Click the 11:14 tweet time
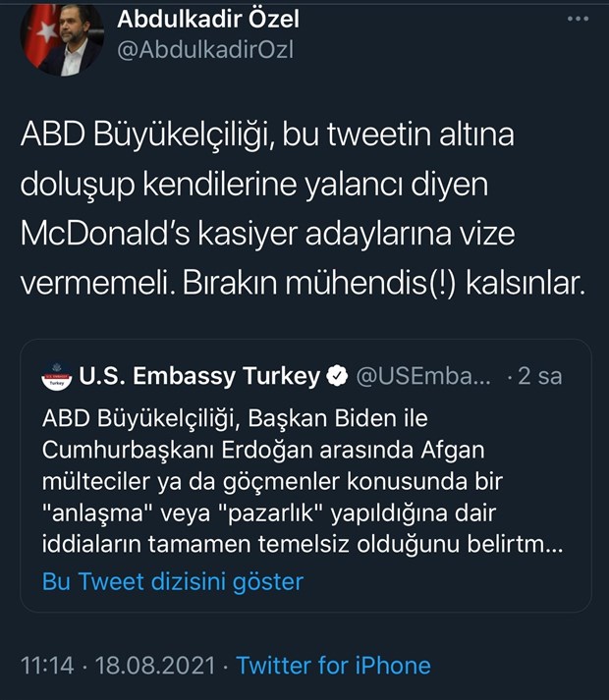The image size is (609, 700). tap(46, 666)
